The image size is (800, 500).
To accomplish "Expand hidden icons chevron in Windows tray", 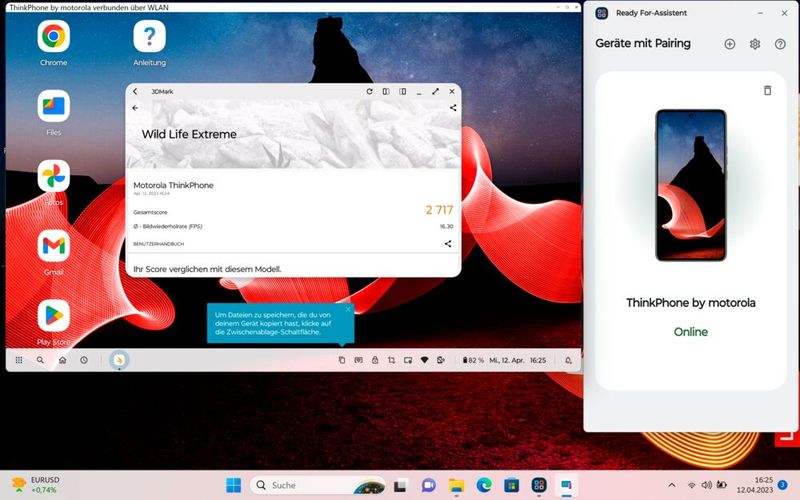I will [x=672, y=485].
